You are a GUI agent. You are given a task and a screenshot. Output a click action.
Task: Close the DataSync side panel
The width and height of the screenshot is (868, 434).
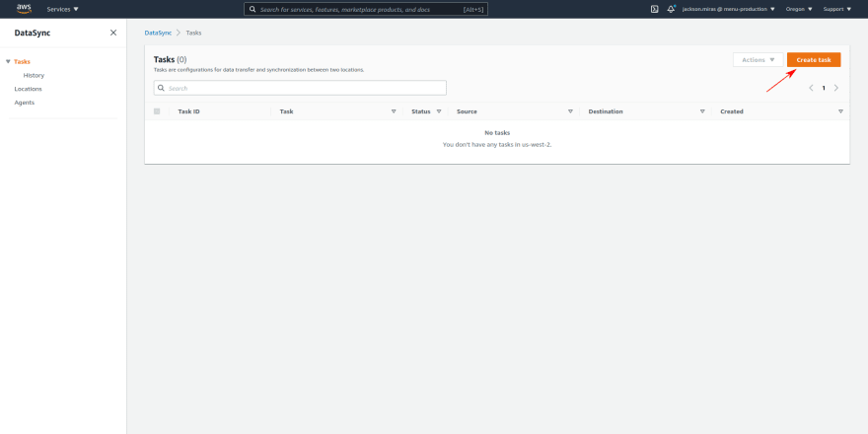pyautogui.click(x=113, y=33)
